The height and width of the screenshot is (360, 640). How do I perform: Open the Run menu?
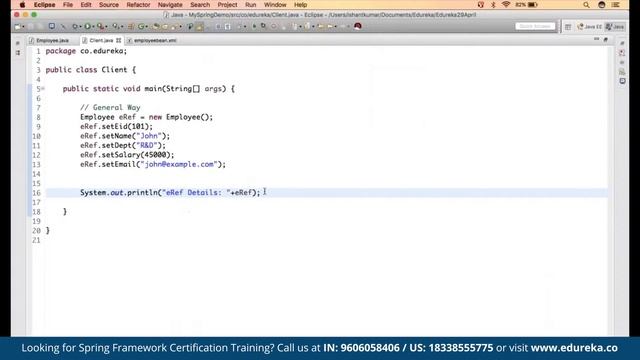251,5
